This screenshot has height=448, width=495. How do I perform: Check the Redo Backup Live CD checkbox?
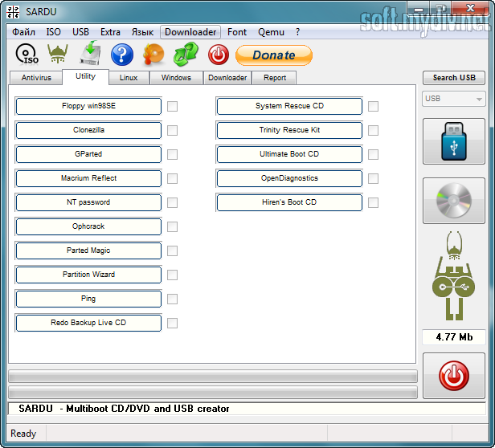click(x=172, y=323)
